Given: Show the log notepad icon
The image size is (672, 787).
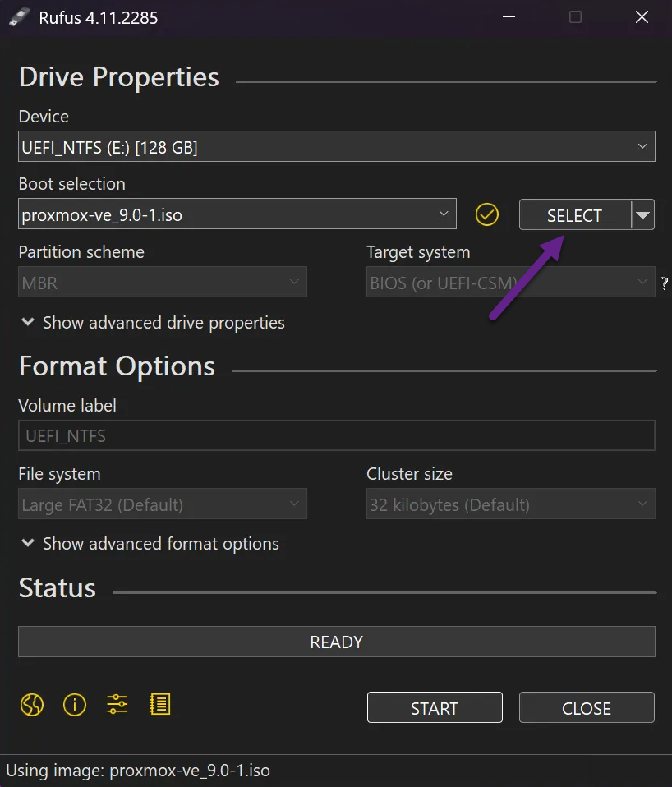Looking at the screenshot, I should click(x=160, y=705).
